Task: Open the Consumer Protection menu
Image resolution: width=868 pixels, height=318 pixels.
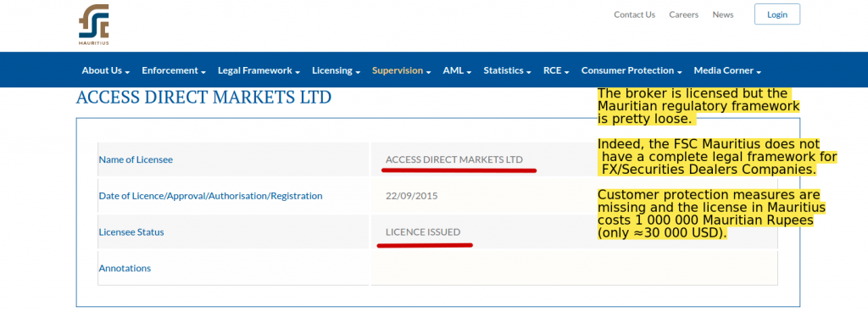Action: pos(631,70)
